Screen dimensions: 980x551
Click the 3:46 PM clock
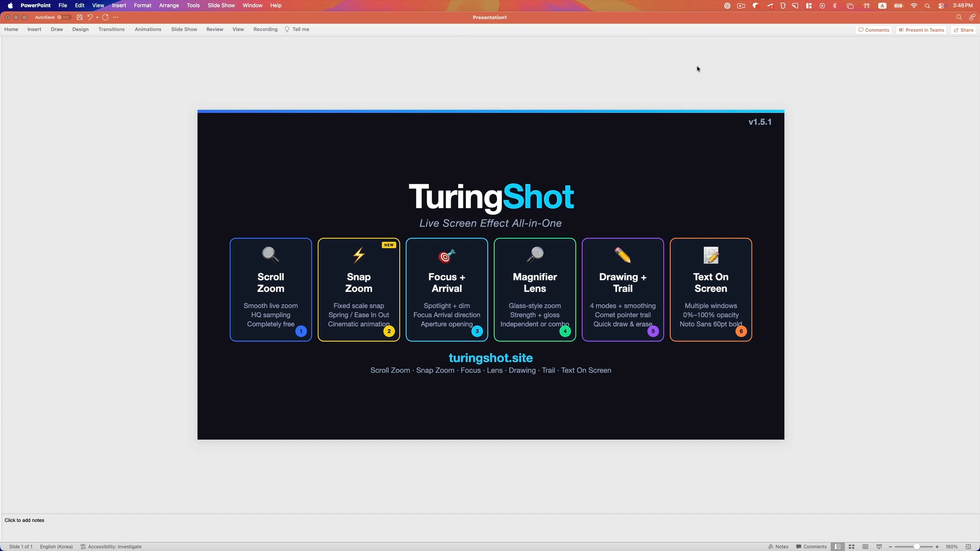coord(963,6)
